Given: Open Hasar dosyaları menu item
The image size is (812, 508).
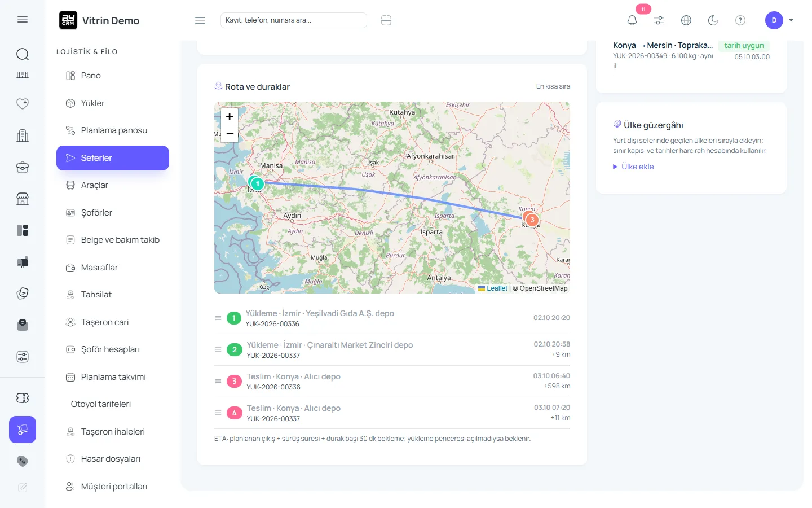Looking at the screenshot, I should click(x=113, y=459).
